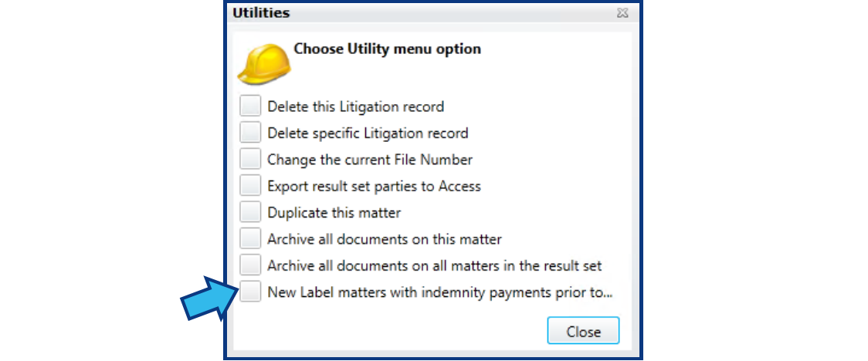Viewport: 868px width, 361px height.
Task: Choose the Export result set parties to Access text
Action: [x=374, y=187]
